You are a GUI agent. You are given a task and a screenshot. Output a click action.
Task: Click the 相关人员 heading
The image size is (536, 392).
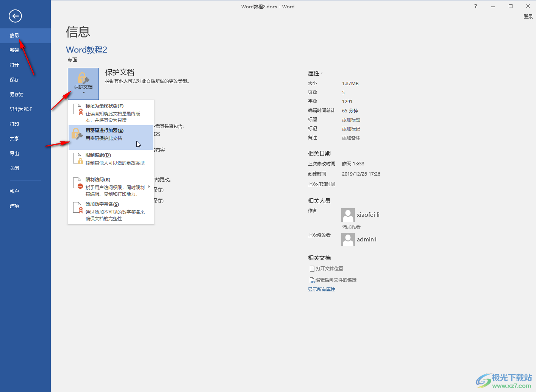tap(319, 201)
